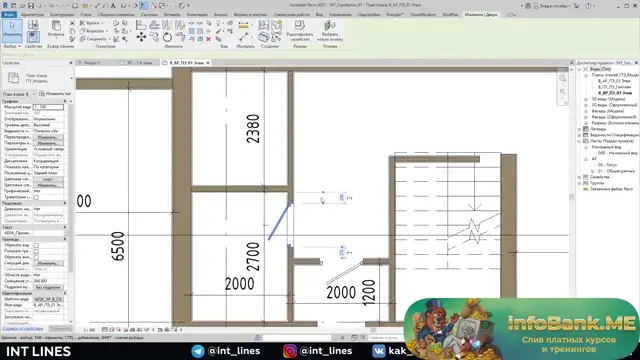The image size is (640, 360).
Task: Toggle the Траектория солнца checkbox
Action: (x=36, y=197)
